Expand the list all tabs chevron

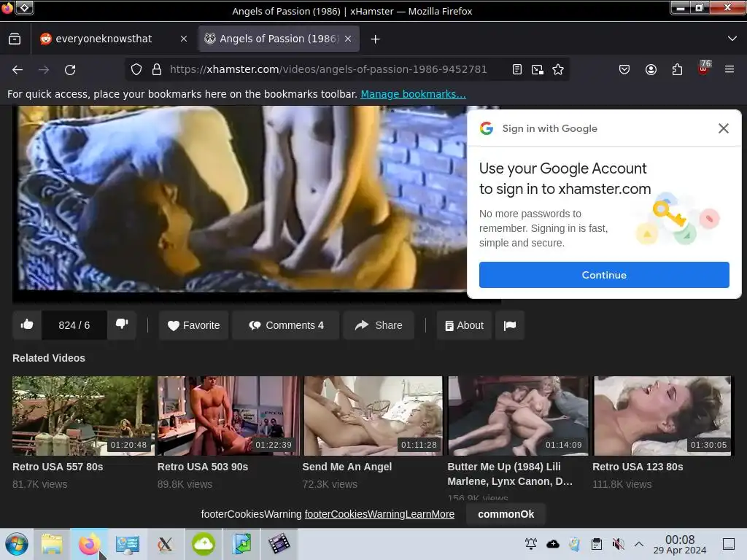(x=732, y=39)
